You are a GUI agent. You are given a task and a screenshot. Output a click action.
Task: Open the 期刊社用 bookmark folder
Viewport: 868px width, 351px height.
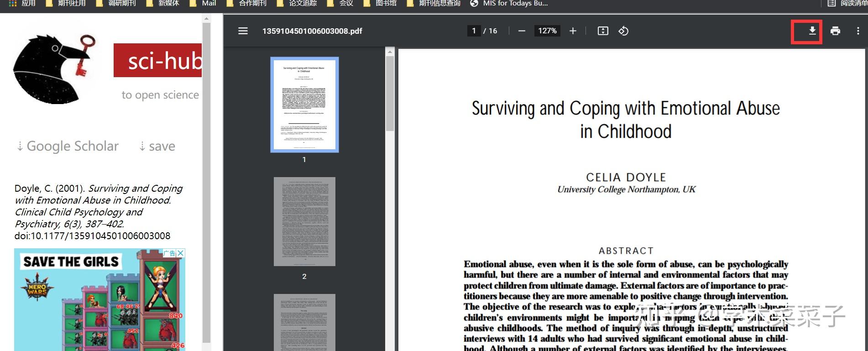[66, 3]
